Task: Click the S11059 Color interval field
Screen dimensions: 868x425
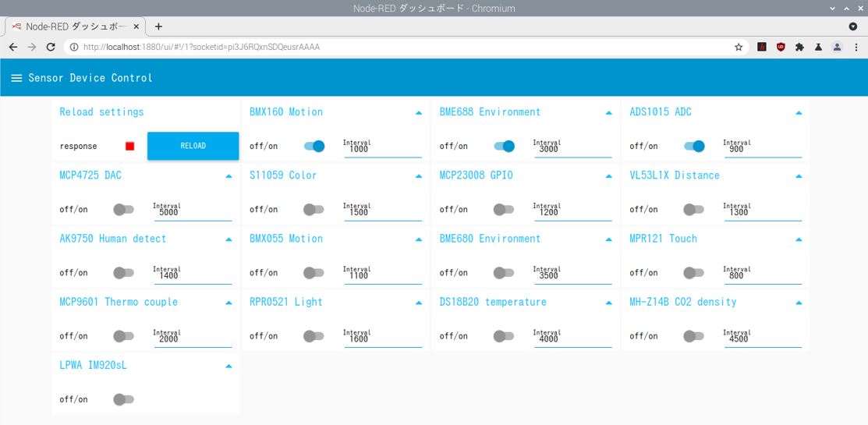Action: pyautogui.click(x=382, y=212)
